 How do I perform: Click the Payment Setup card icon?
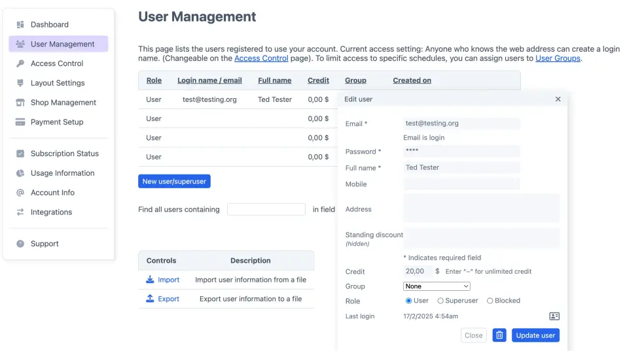click(20, 122)
